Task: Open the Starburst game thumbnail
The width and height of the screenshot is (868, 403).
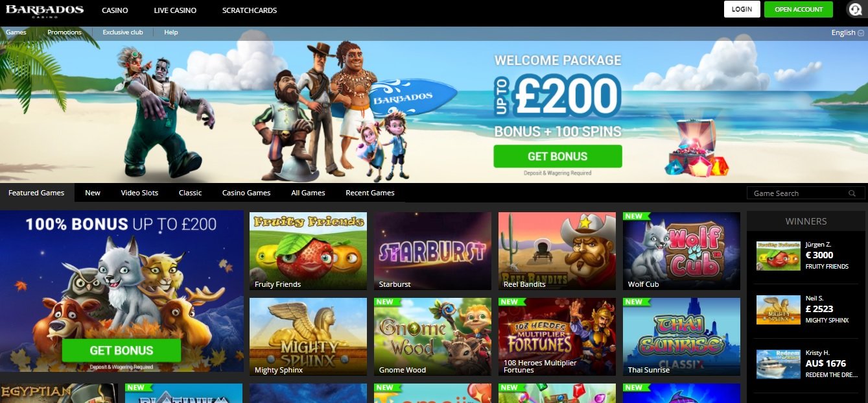Action: [432, 251]
